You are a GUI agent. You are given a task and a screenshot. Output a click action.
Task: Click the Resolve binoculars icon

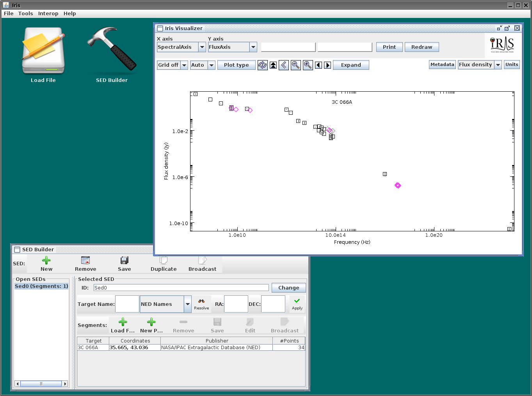(201, 301)
